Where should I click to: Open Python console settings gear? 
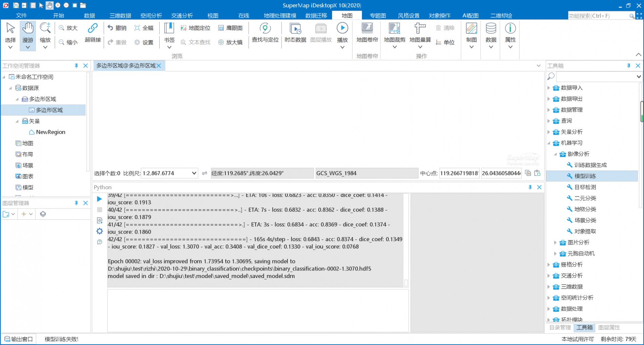coord(100,231)
